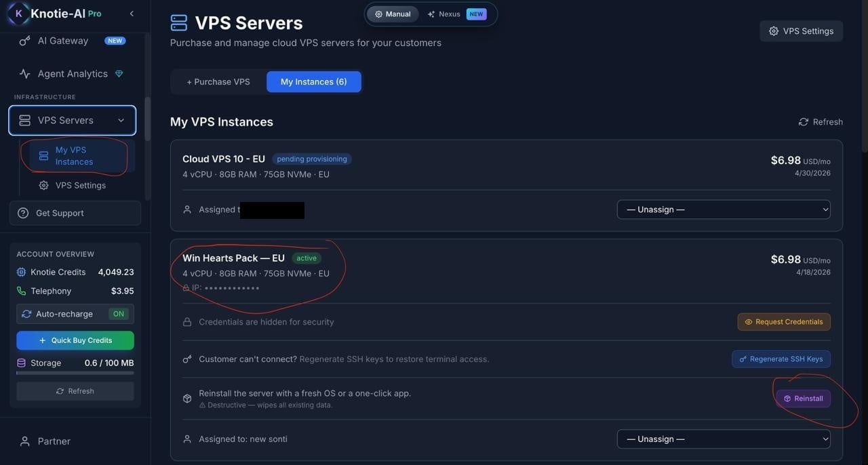
Task: Click the masked IP address dots
Action: point(232,288)
